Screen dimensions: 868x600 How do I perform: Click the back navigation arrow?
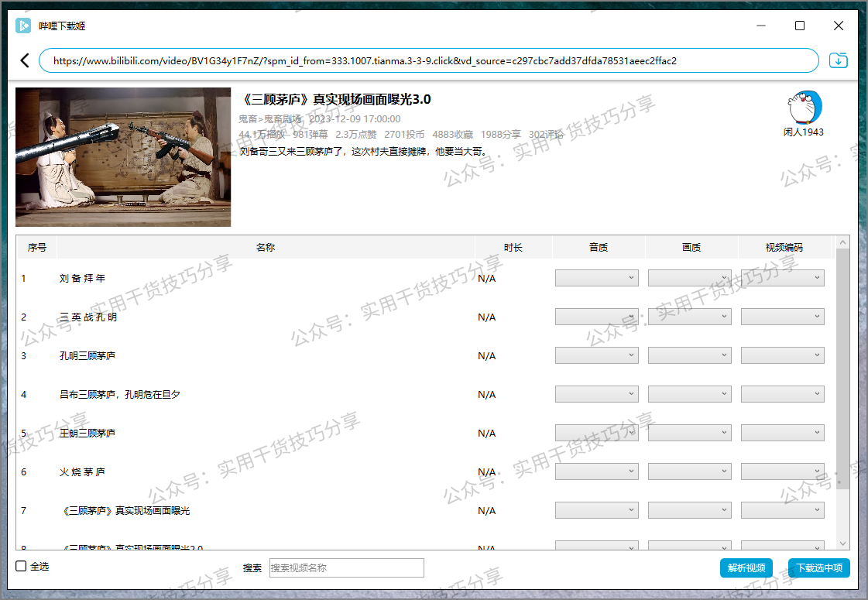click(x=24, y=60)
